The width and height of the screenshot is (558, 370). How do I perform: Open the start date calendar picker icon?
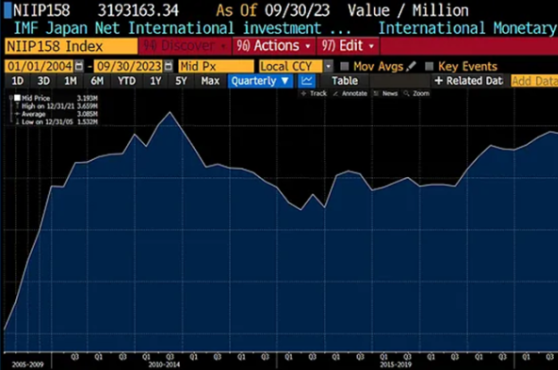pyautogui.click(x=79, y=66)
